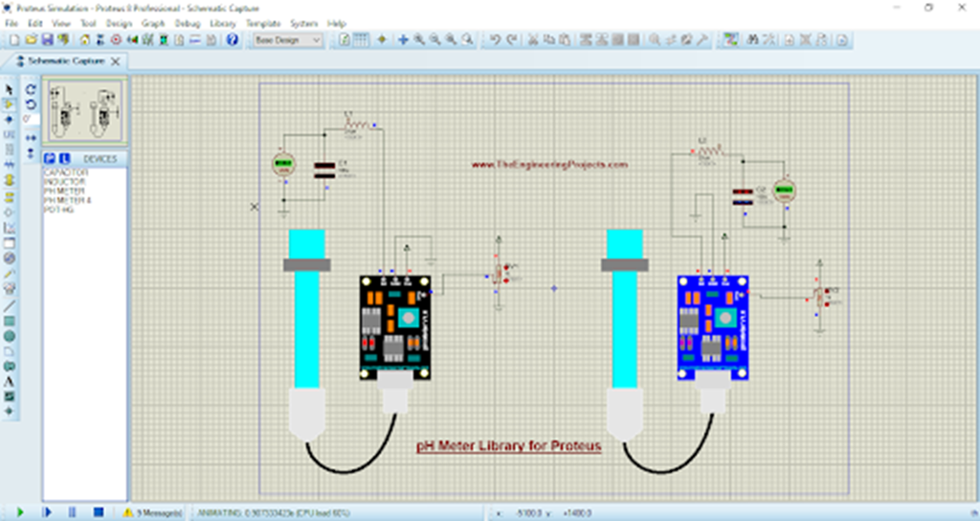Click the Rotate Anticlockwise icon

coord(31,104)
